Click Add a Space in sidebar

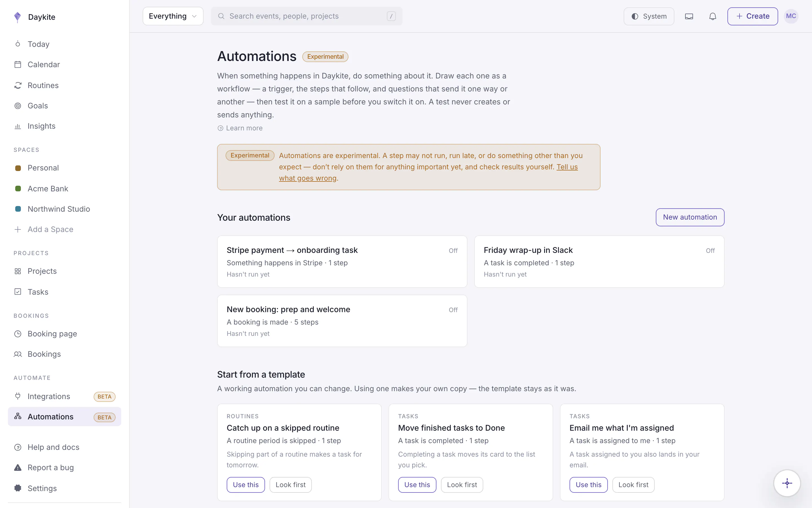[x=64, y=229]
